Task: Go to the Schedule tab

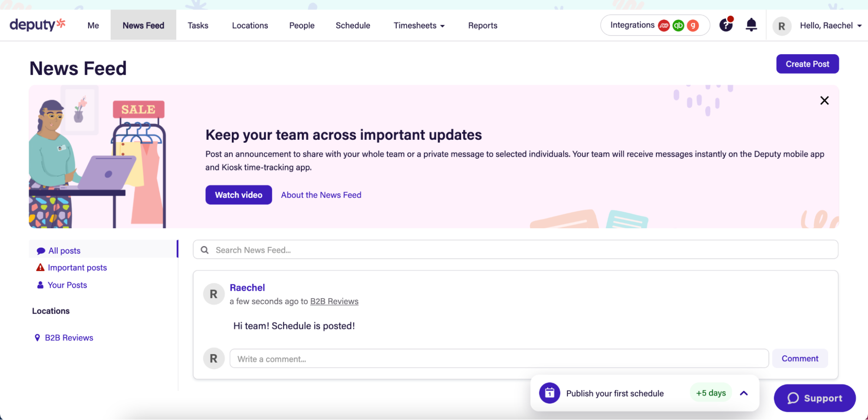Action: pyautogui.click(x=353, y=26)
